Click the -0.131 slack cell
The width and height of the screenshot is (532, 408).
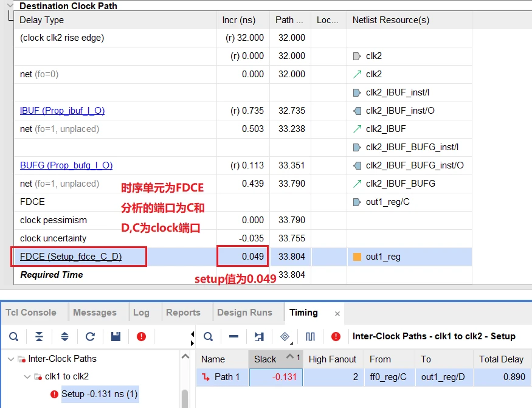[x=276, y=377]
